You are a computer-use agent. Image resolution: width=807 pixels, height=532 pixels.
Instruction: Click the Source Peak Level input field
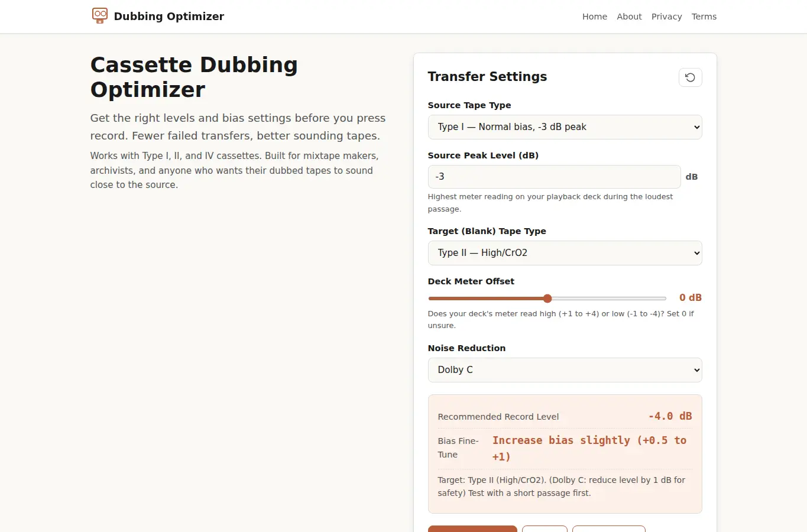(554, 177)
